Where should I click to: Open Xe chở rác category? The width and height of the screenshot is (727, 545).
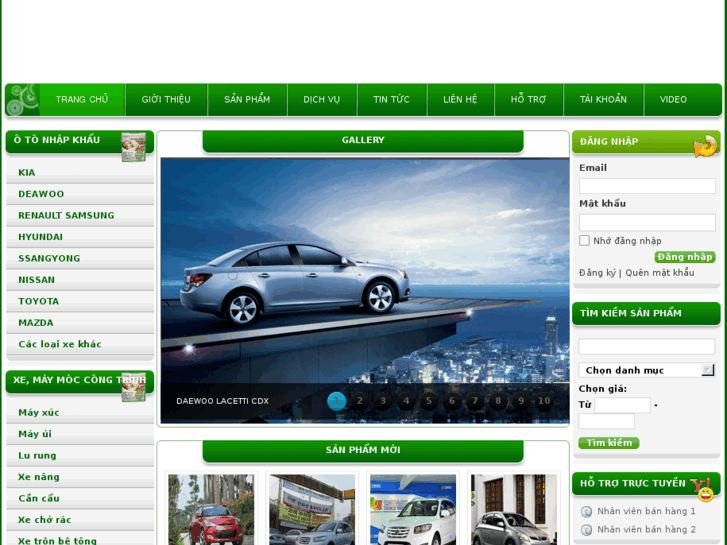tap(45, 520)
